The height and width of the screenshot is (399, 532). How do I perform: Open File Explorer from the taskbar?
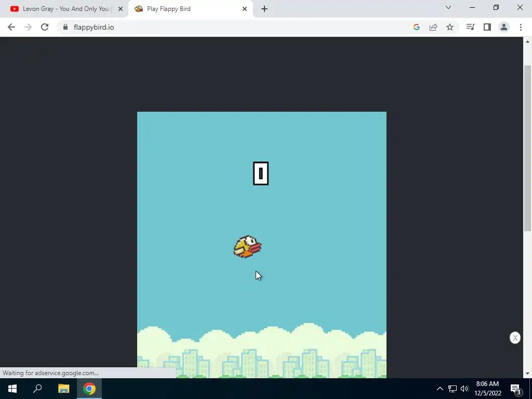[63, 389]
